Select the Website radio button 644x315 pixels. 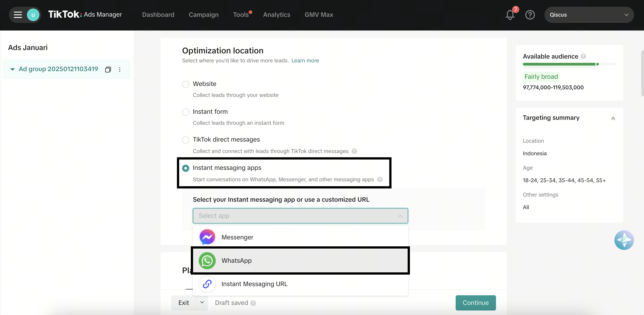(185, 84)
